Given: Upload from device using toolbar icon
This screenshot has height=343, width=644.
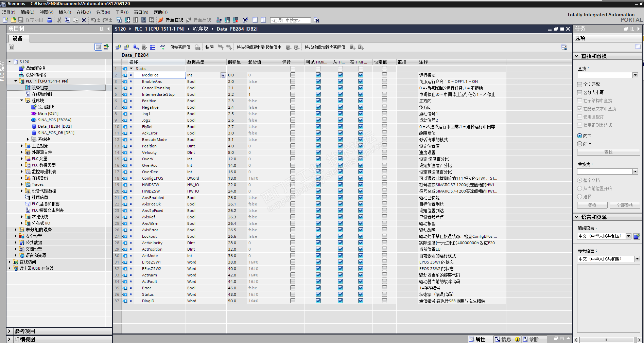Looking at the screenshot, I should [x=136, y=20].
